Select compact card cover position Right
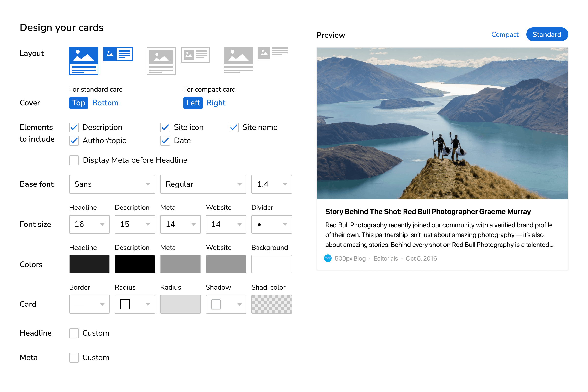 point(216,102)
